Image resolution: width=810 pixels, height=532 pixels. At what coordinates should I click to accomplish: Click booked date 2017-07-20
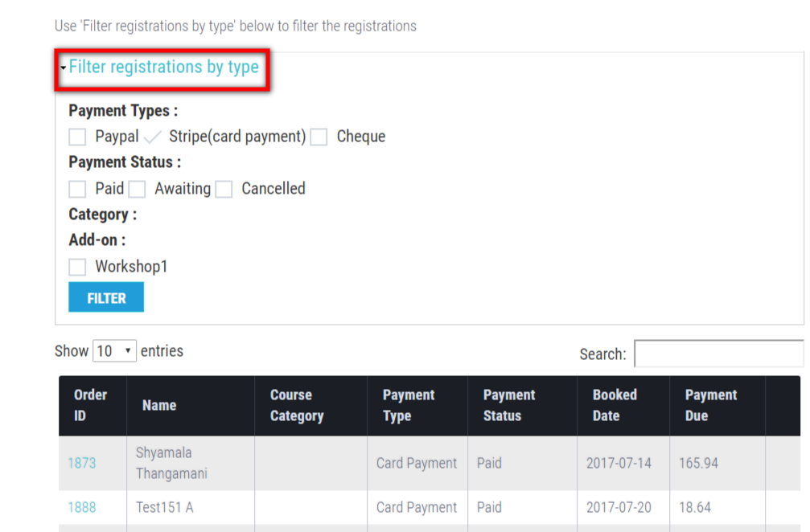tap(619, 508)
